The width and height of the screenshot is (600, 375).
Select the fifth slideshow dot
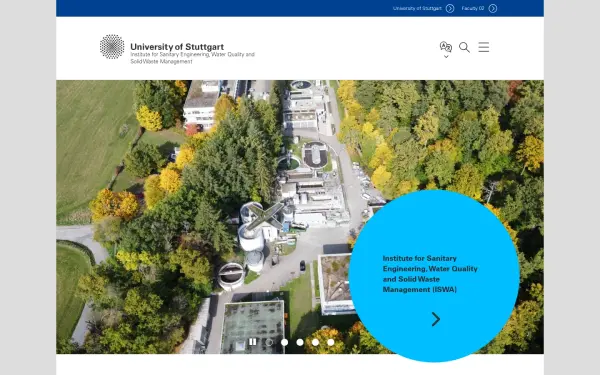(331, 342)
